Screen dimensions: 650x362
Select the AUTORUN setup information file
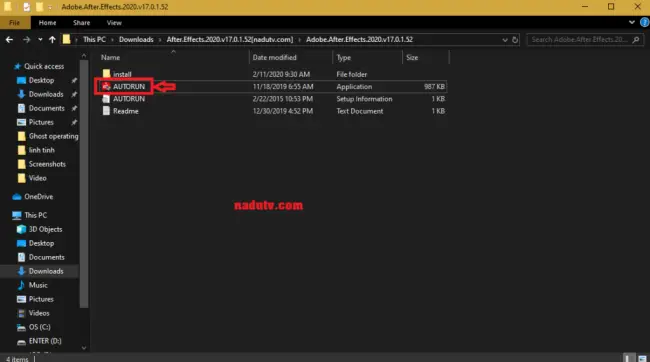pyautogui.click(x=129, y=99)
